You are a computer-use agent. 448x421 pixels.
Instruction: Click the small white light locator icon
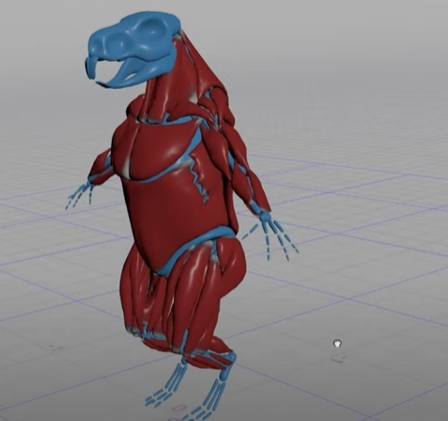coord(337,343)
